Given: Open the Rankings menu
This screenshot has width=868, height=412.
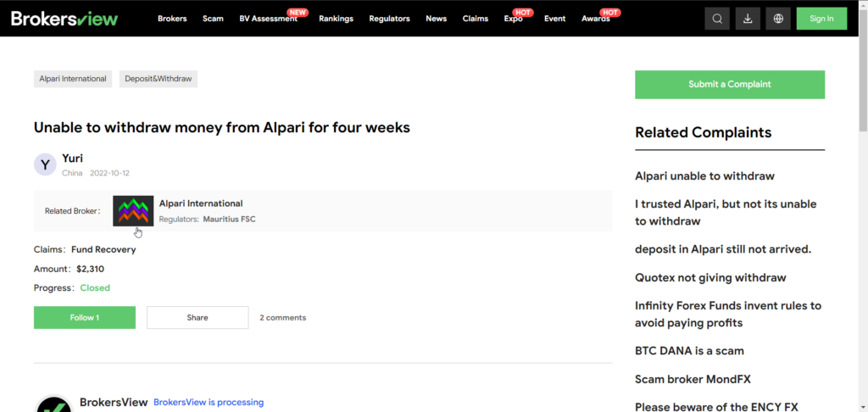Looking at the screenshot, I should tap(336, 19).
